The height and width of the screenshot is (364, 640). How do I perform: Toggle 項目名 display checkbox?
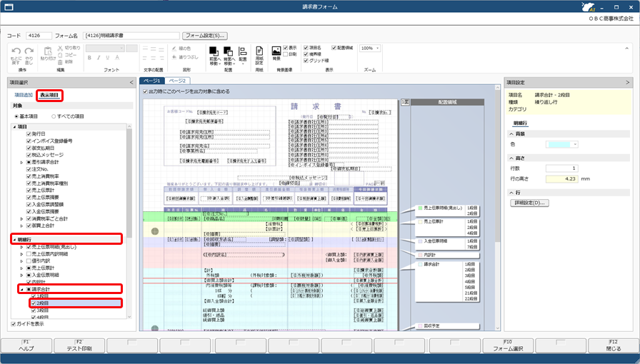(x=306, y=48)
